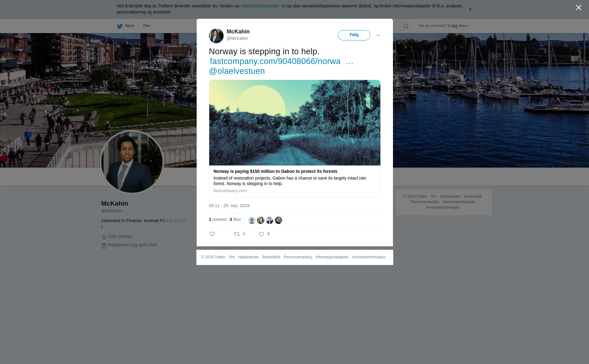Close the tweet overlay
This screenshot has height=364, width=589.
(x=579, y=7)
